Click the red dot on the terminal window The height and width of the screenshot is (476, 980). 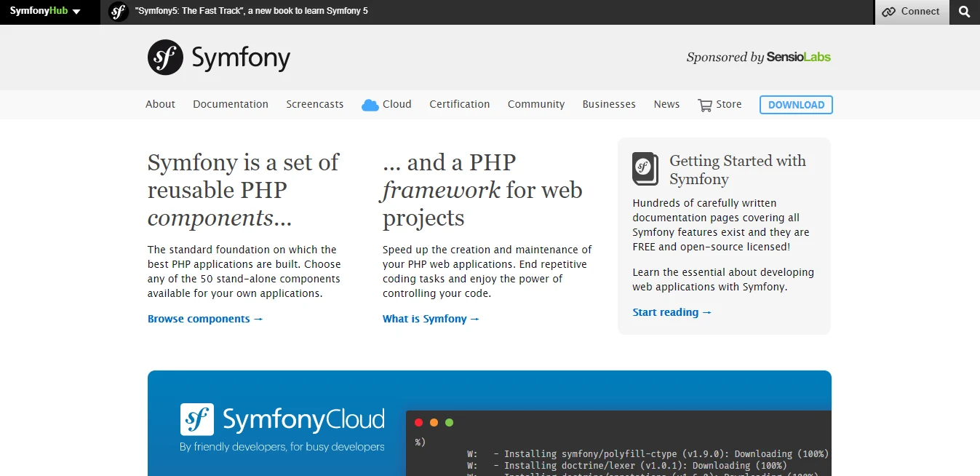click(x=418, y=422)
